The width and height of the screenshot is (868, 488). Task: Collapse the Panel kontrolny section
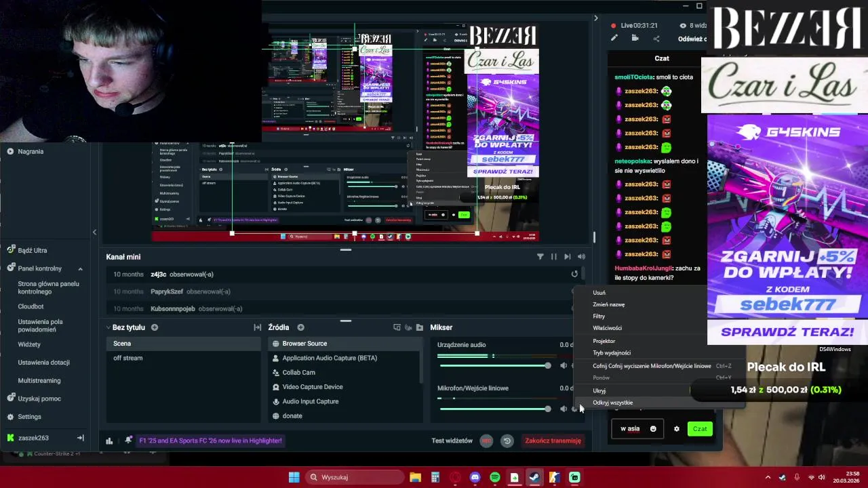80,268
